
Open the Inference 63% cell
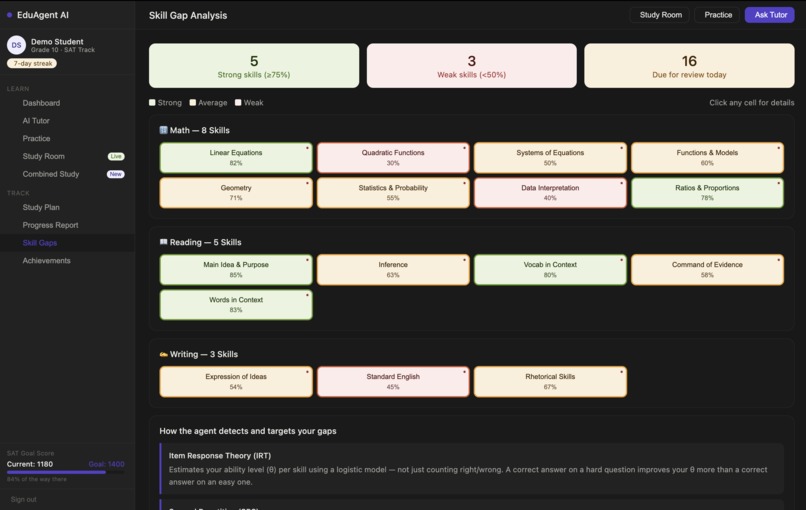[393, 270]
